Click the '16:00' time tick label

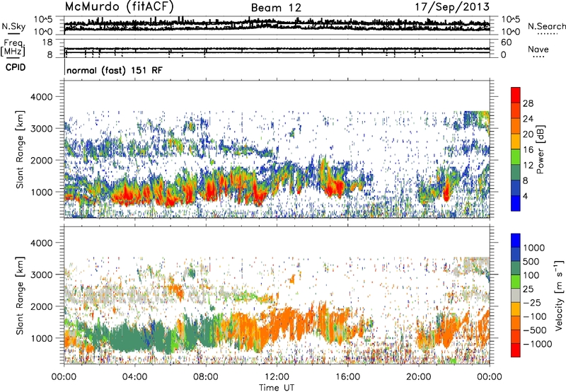point(347,377)
